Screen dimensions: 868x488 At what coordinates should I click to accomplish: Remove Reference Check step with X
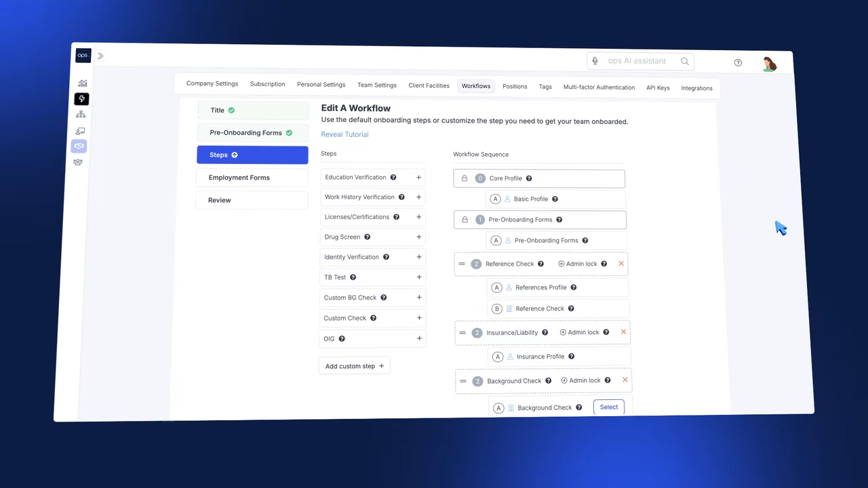tap(621, 264)
